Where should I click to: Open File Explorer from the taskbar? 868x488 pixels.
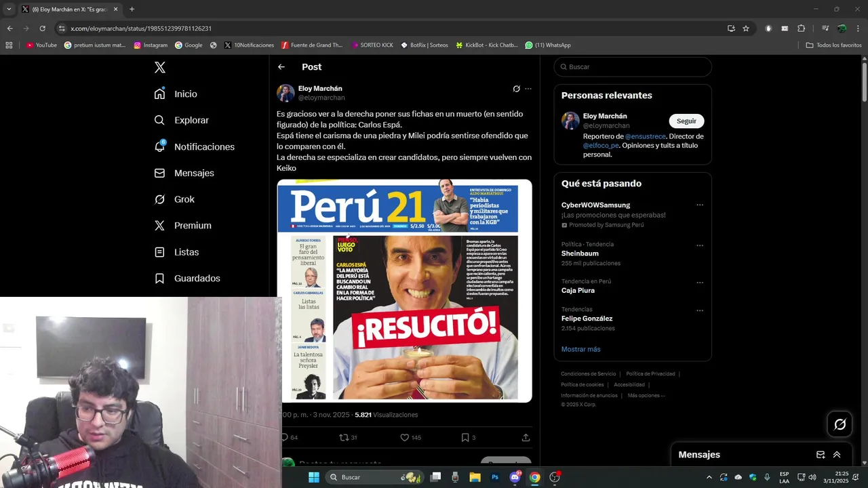[x=475, y=477]
